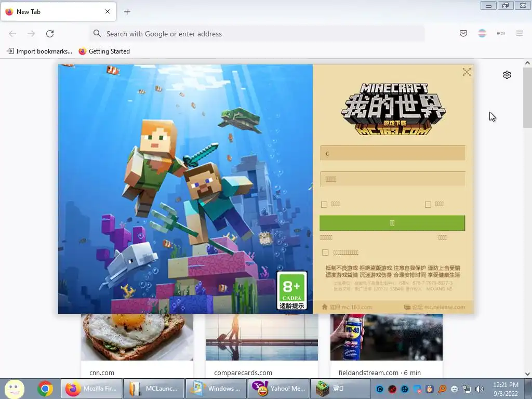Close the Minecraft login dialog with the X
This screenshot has width=532, height=399.
467,72
